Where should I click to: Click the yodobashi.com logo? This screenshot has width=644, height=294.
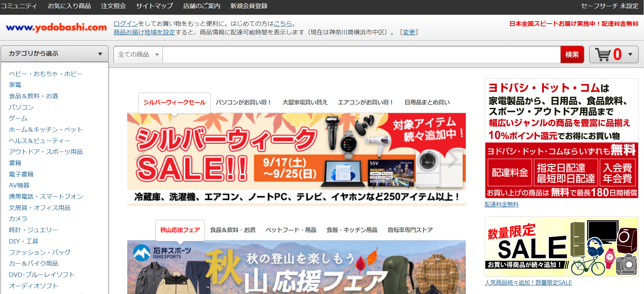[x=56, y=27]
